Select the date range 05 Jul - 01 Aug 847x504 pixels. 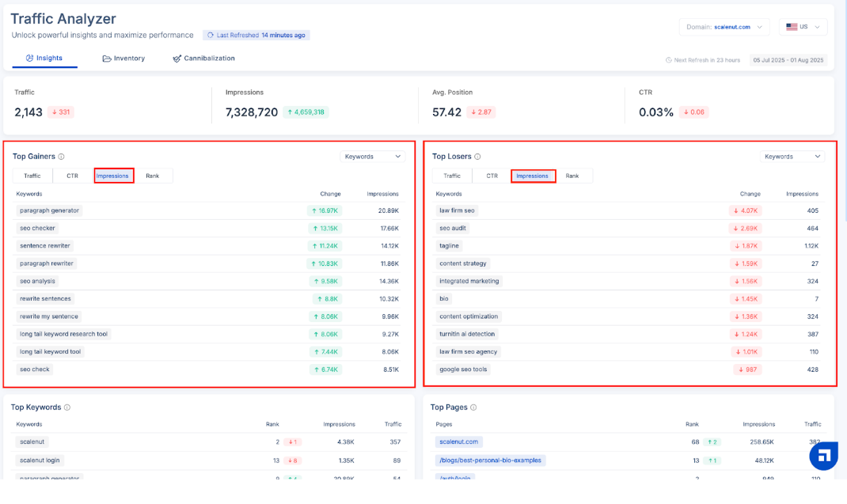click(x=788, y=60)
